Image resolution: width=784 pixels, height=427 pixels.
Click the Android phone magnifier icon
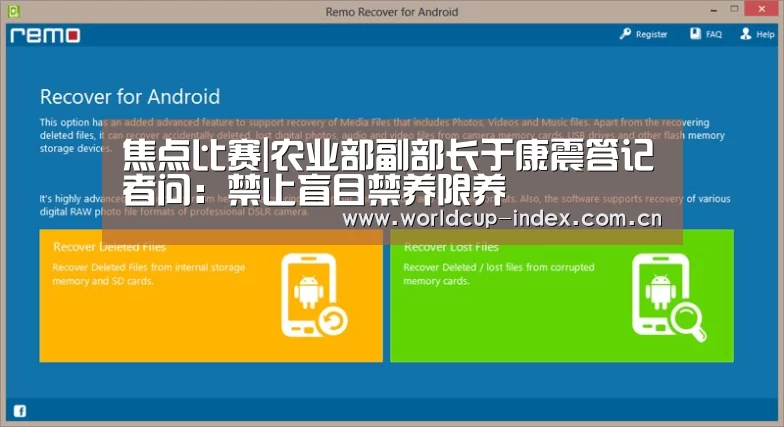pyautogui.click(x=668, y=297)
